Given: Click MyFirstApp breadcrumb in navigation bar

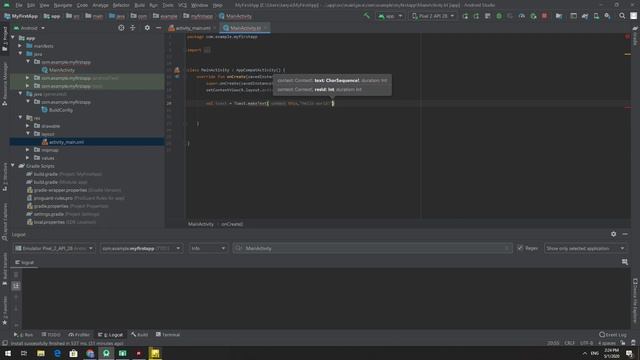Looking at the screenshot, I should tap(21, 16).
